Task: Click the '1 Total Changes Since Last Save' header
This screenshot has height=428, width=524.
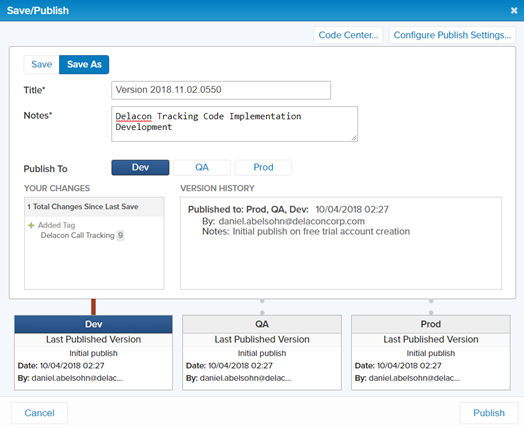Action: pyautogui.click(x=94, y=207)
